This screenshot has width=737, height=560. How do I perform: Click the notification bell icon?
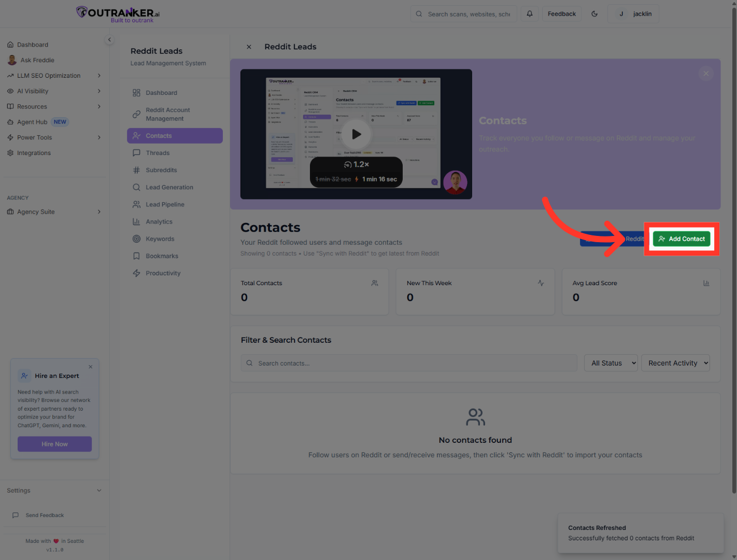(530, 14)
